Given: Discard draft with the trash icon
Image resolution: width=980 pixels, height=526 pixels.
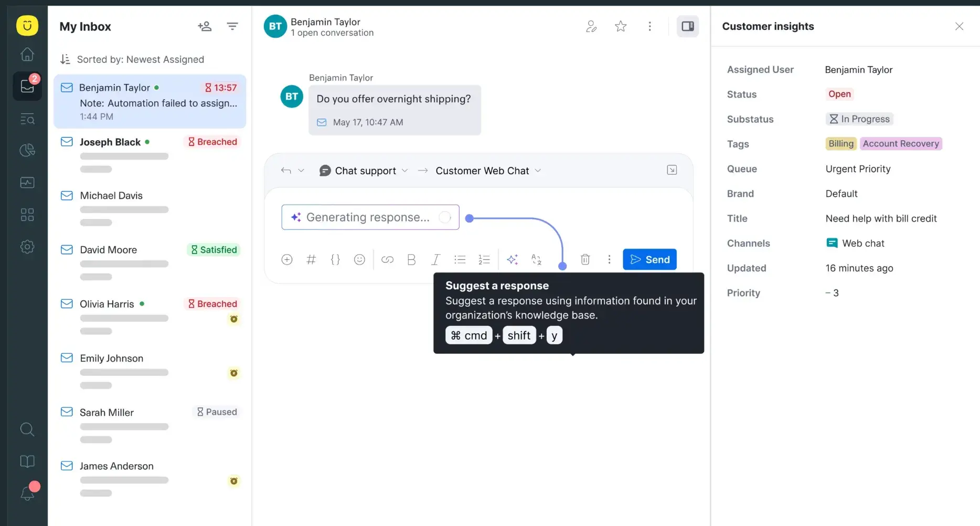Looking at the screenshot, I should point(585,259).
